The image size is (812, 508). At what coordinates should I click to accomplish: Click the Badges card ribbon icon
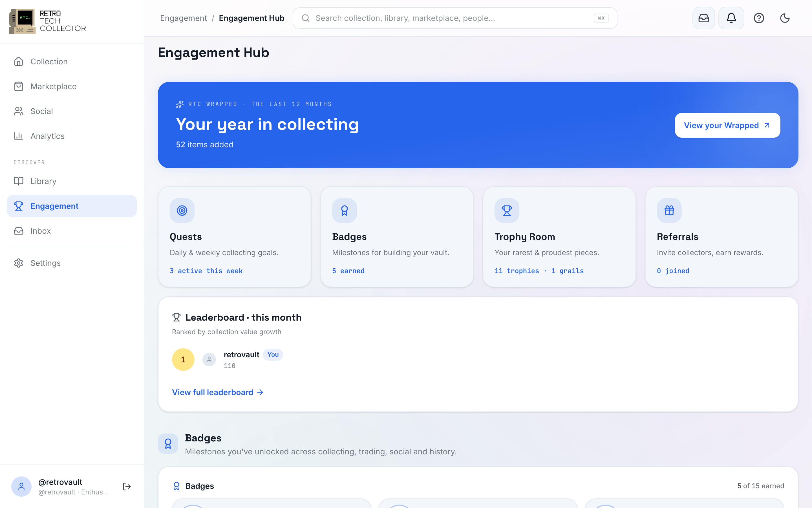click(x=344, y=211)
